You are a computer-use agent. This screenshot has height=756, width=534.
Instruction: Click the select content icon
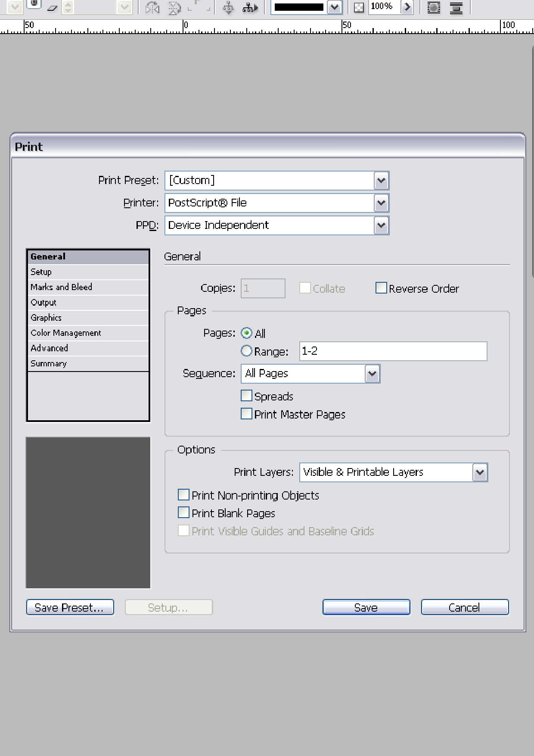(x=250, y=7)
